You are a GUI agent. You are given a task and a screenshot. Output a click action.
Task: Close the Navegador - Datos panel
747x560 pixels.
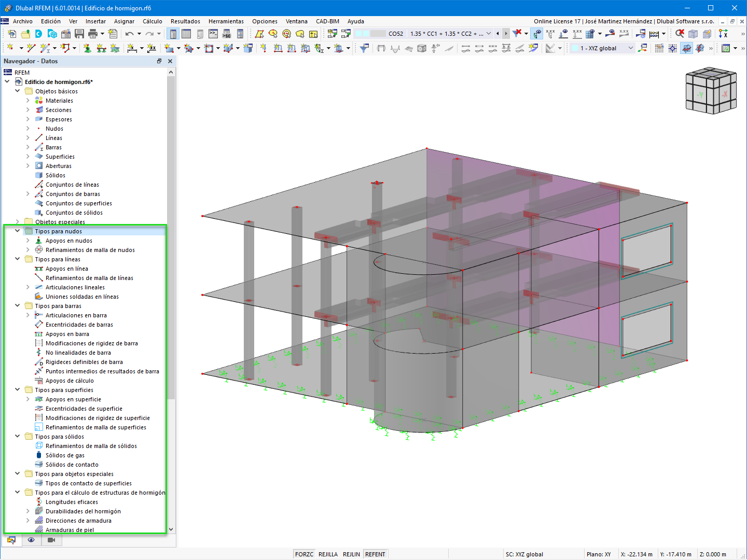click(170, 61)
